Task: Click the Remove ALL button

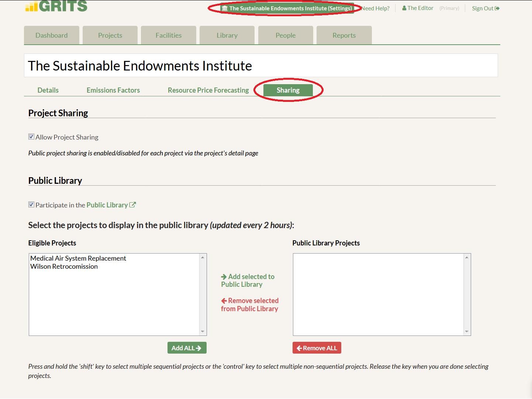Action: [317, 348]
